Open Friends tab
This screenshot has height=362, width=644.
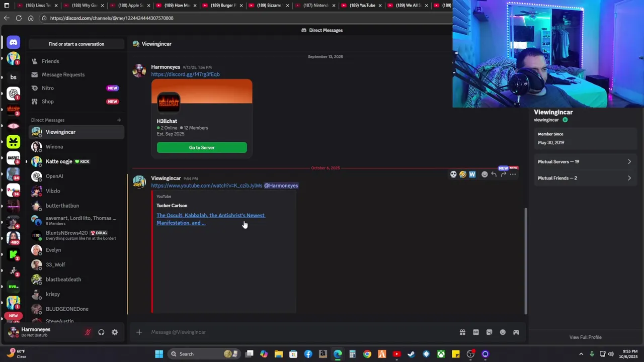pyautogui.click(x=76, y=61)
